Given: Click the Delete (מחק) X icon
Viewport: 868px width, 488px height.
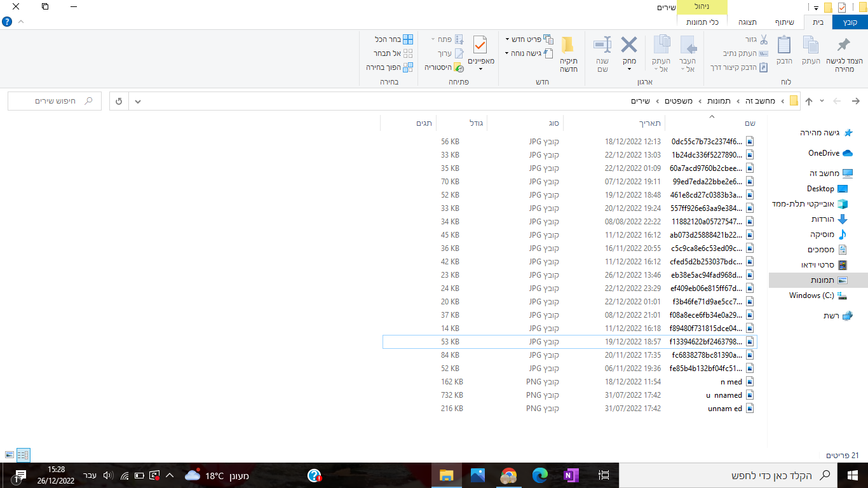Looking at the screenshot, I should point(629,44).
